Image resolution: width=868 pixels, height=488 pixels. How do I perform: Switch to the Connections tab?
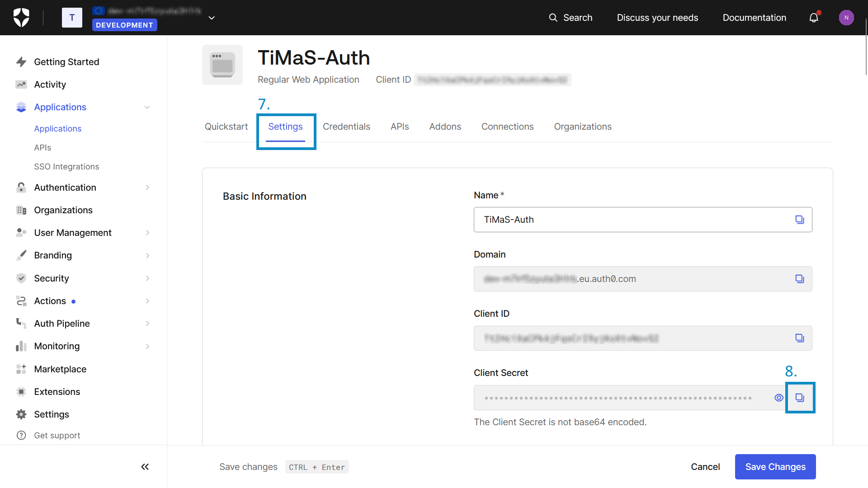pos(507,127)
